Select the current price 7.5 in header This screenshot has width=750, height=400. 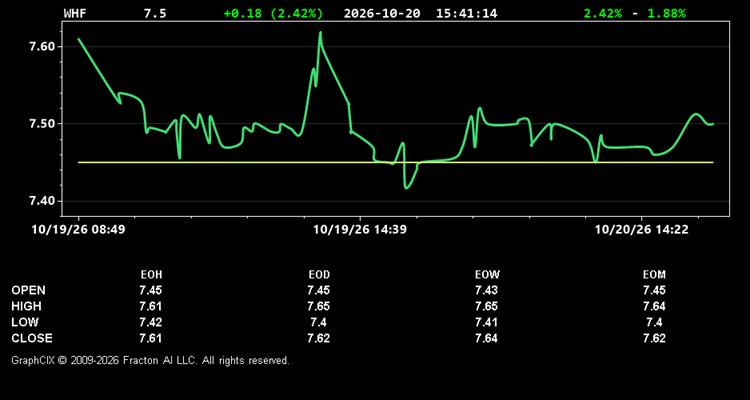(155, 13)
